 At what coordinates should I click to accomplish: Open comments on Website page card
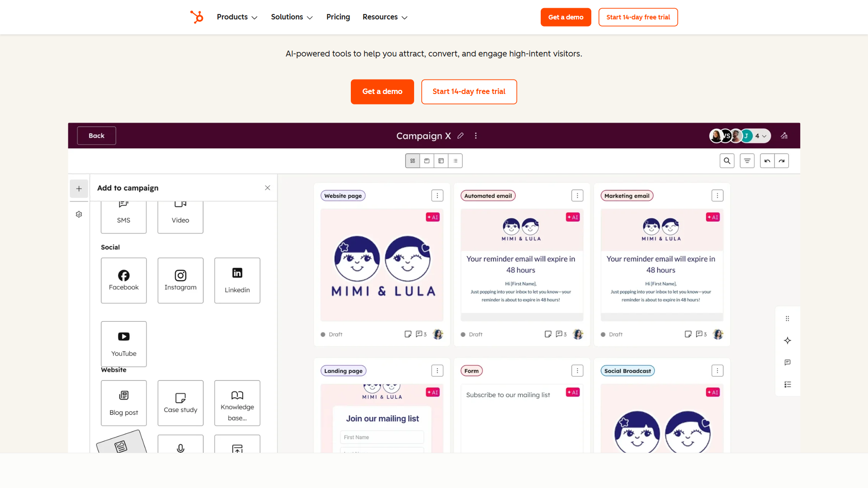point(421,334)
